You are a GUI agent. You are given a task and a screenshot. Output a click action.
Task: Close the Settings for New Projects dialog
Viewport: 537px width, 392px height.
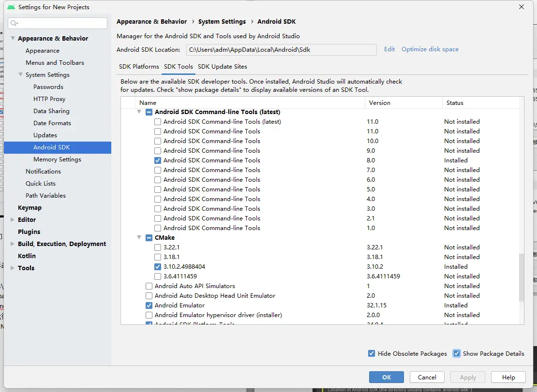[x=521, y=7]
